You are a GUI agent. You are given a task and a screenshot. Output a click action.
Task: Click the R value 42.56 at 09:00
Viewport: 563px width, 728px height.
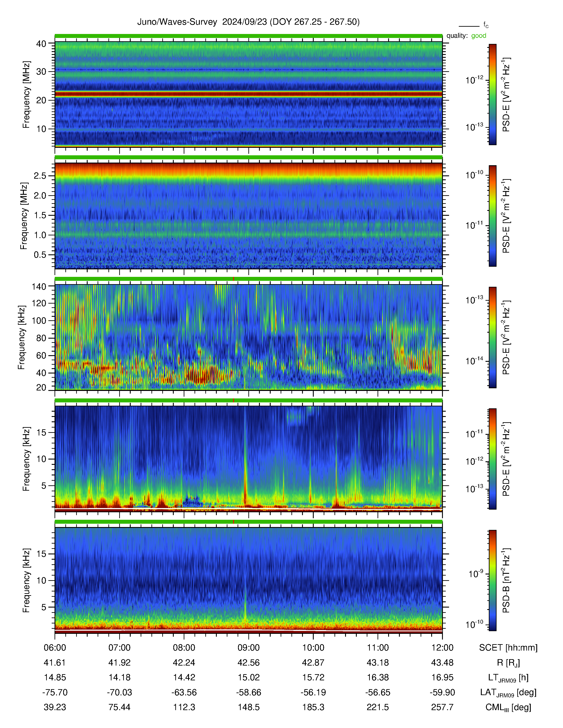tap(248, 663)
